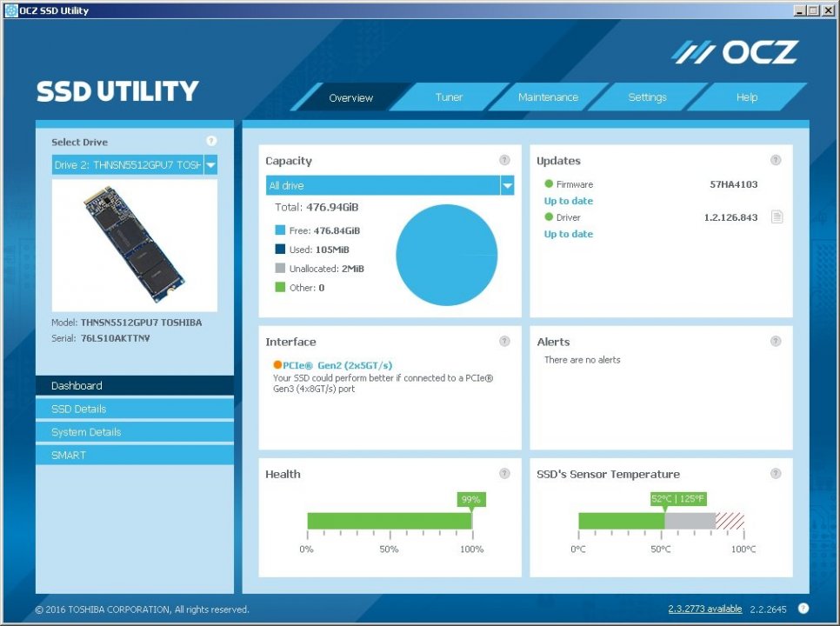Click the Driver green status indicator
Viewport: 840px width, 626px height.
pos(549,216)
